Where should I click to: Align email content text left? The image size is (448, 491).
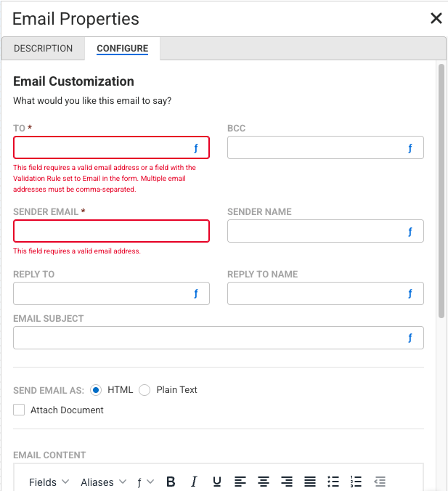tap(240, 482)
